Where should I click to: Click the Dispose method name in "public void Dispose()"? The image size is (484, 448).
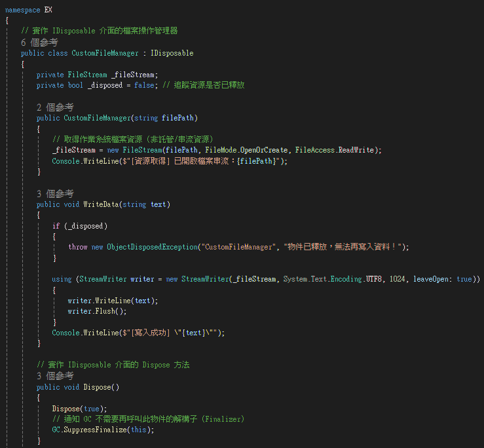(97, 387)
